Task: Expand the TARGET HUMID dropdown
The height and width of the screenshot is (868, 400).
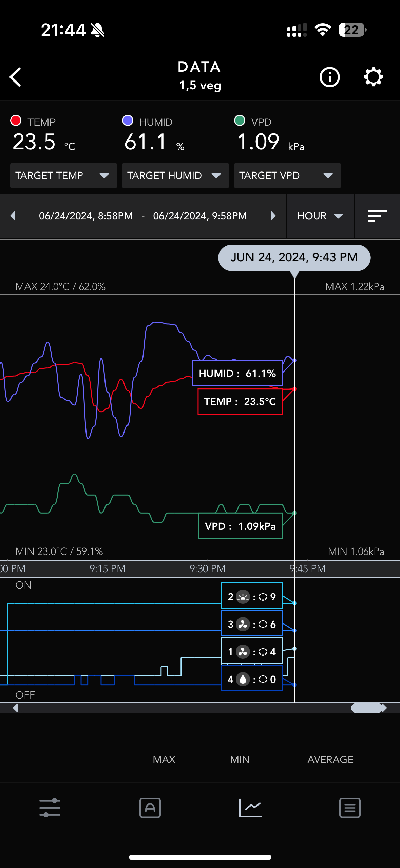Action: pyautogui.click(x=175, y=176)
